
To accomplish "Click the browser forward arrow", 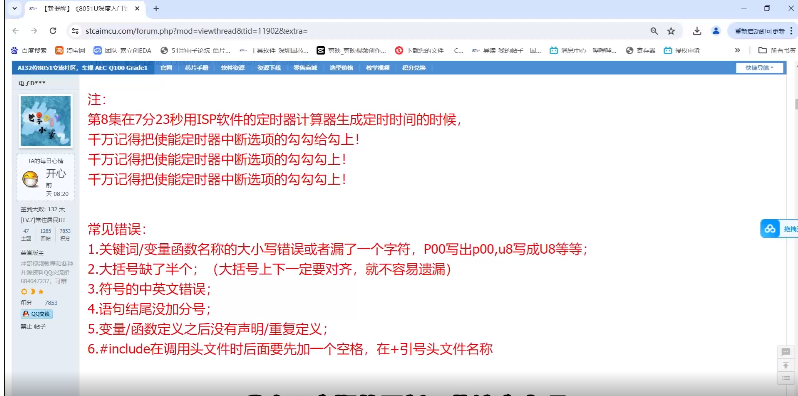I will coord(34,31).
